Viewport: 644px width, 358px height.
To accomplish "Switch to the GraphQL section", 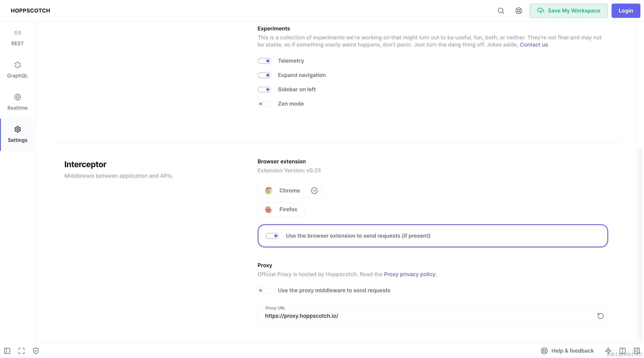I will pos(17,70).
